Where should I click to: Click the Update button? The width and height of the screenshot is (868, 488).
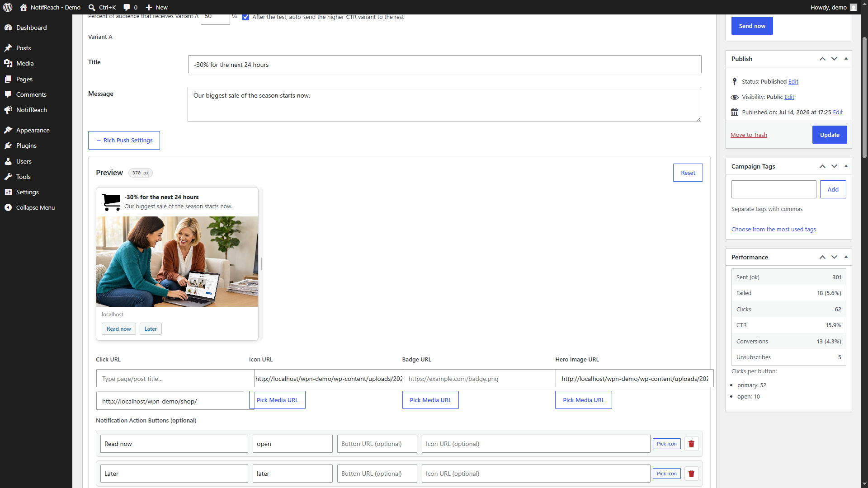click(x=830, y=135)
